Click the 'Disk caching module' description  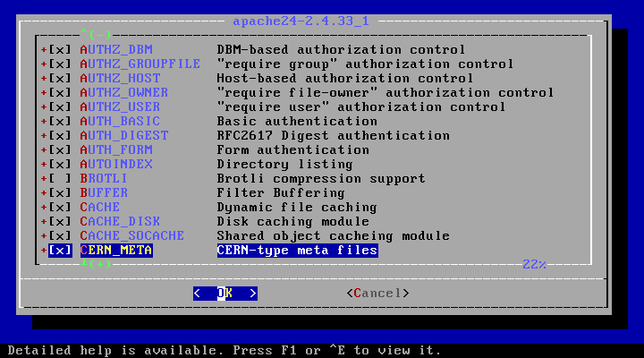point(292,222)
